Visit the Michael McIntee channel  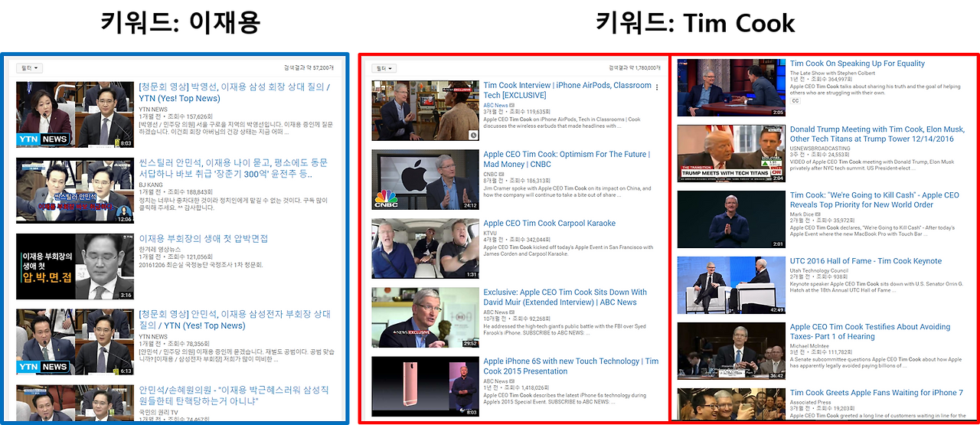pyautogui.click(x=810, y=346)
